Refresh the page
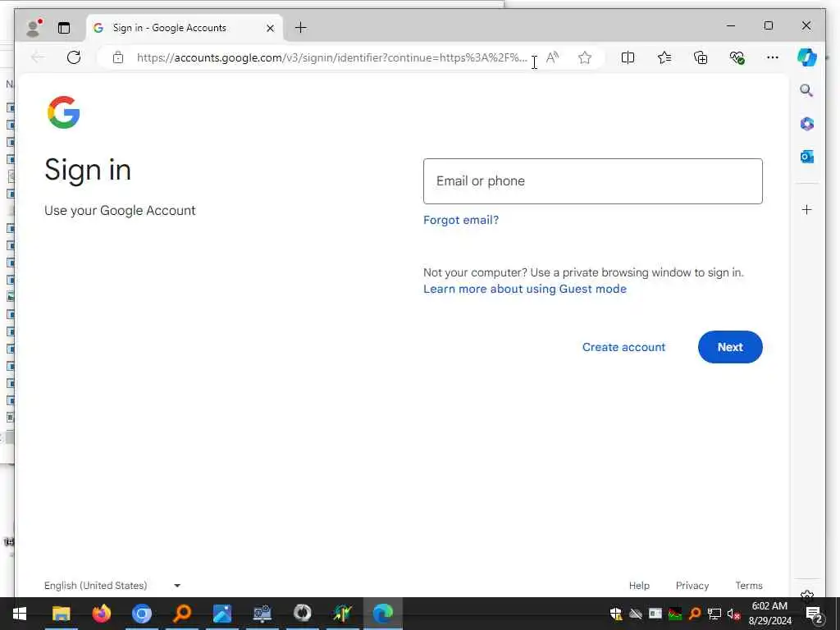This screenshot has height=630, width=840. pos(74,57)
